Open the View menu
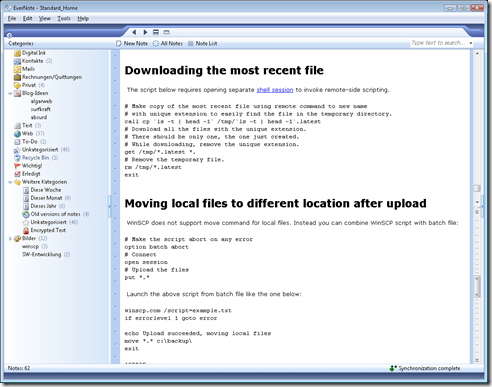This screenshot has width=492, height=387. click(45, 18)
